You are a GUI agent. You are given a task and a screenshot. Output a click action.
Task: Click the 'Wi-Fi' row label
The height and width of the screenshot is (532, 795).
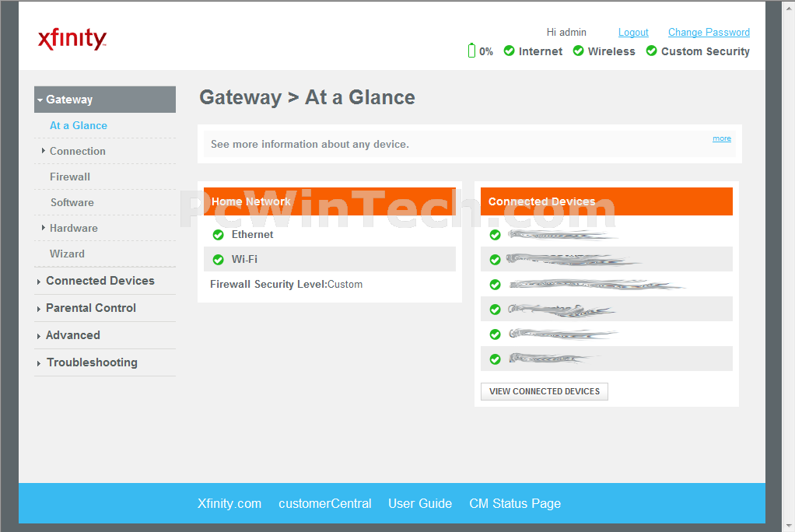[x=244, y=259]
